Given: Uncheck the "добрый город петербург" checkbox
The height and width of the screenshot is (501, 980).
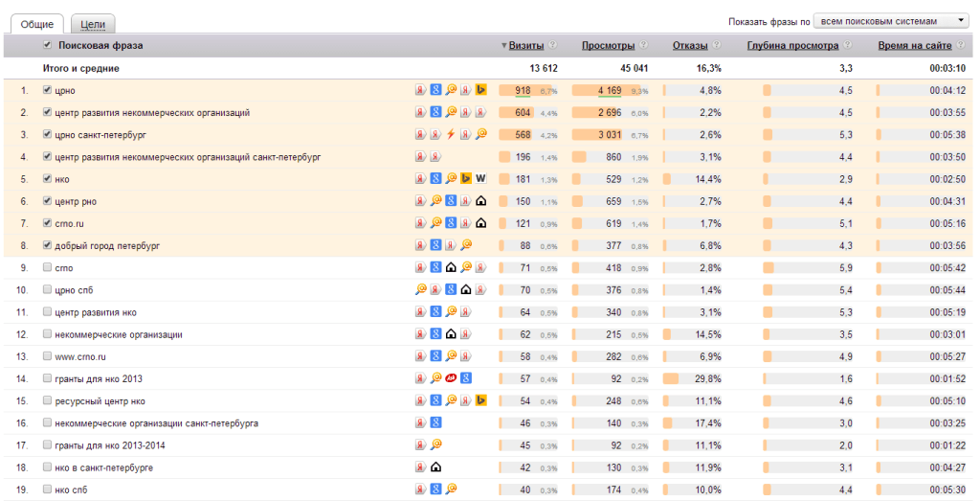Looking at the screenshot, I should (48, 245).
